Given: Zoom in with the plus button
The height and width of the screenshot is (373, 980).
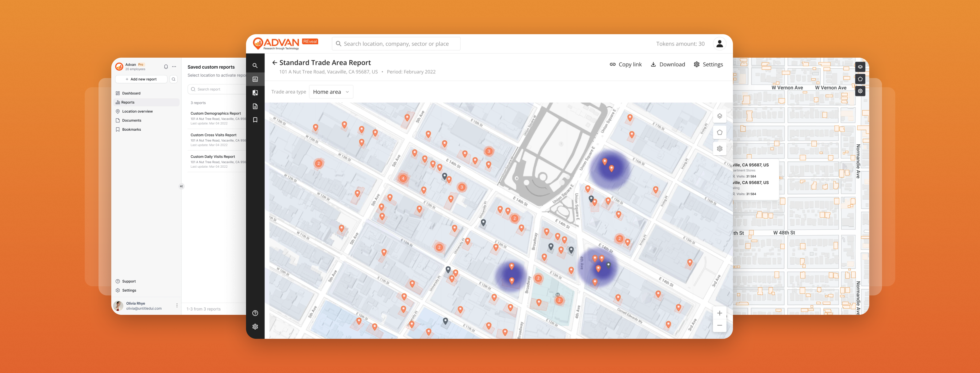Looking at the screenshot, I should click(x=719, y=313).
